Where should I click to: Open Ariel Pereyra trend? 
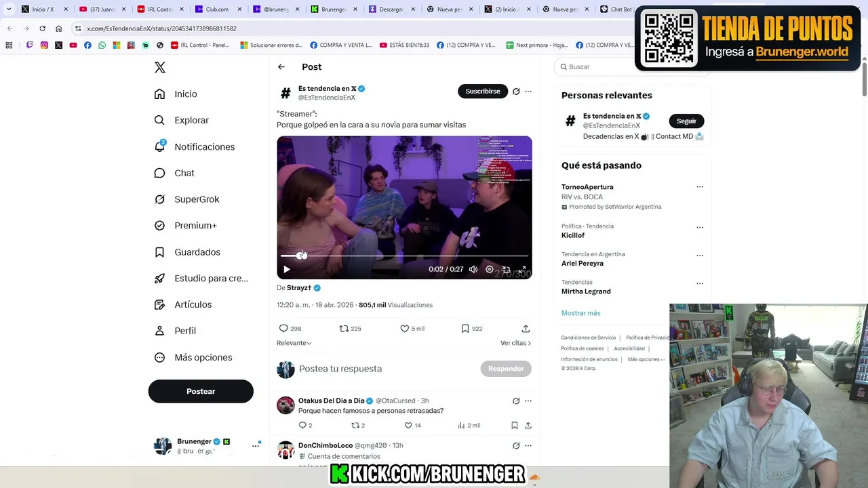point(583,264)
